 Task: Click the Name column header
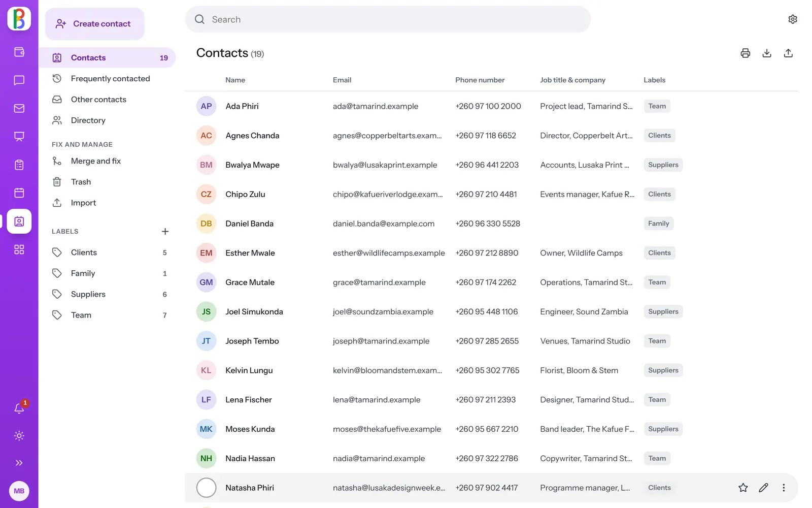(x=235, y=80)
